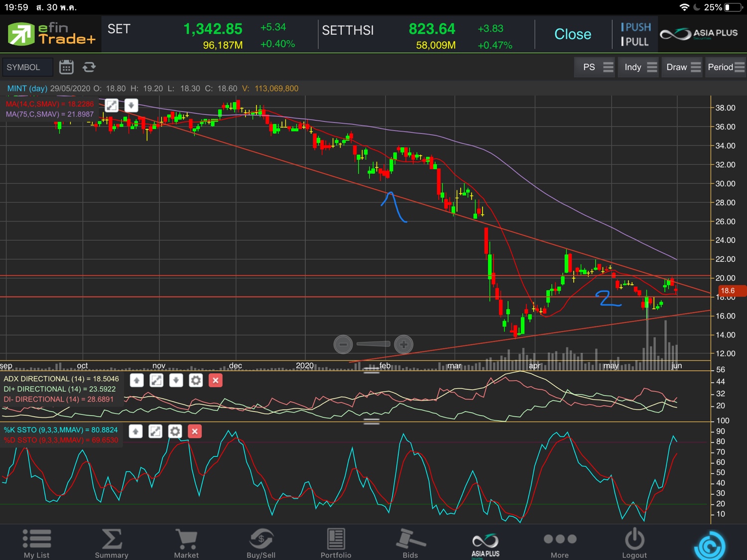Tap the ASIA PLUS broker logo in header
This screenshot has width=747, height=560.
[699, 34]
